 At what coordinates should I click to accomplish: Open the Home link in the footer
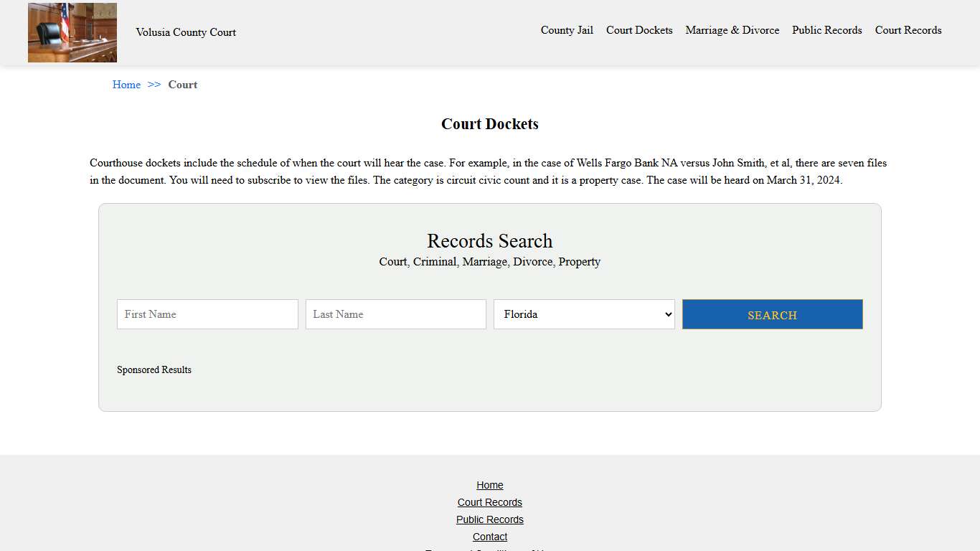click(490, 485)
